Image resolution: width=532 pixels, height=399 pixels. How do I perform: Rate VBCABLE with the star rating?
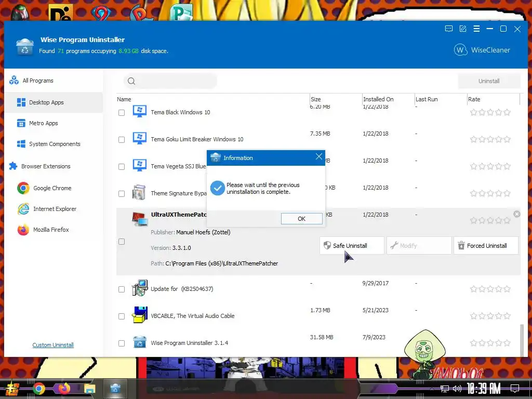[490, 316]
